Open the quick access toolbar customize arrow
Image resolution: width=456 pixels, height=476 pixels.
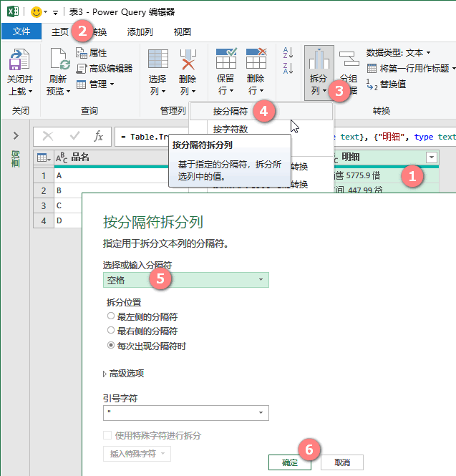(x=55, y=12)
